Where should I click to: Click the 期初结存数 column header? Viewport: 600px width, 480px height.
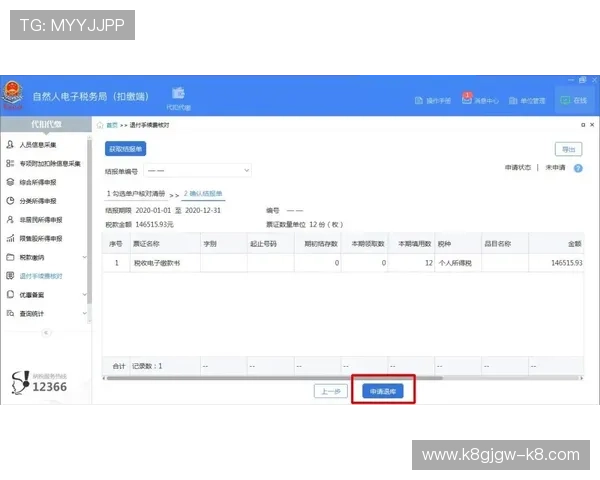pos(318,244)
